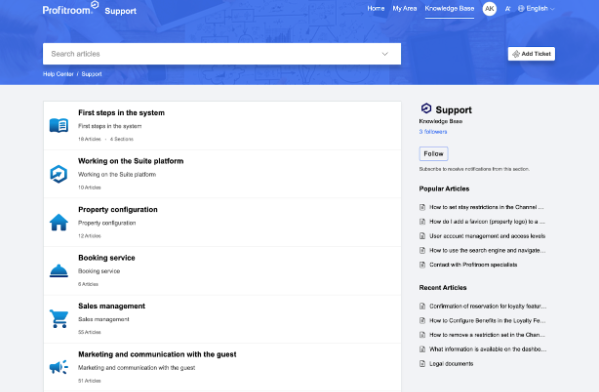The height and width of the screenshot is (392, 599).
Task: Click document icon beside Confirmation of reservation
Action: (422, 306)
